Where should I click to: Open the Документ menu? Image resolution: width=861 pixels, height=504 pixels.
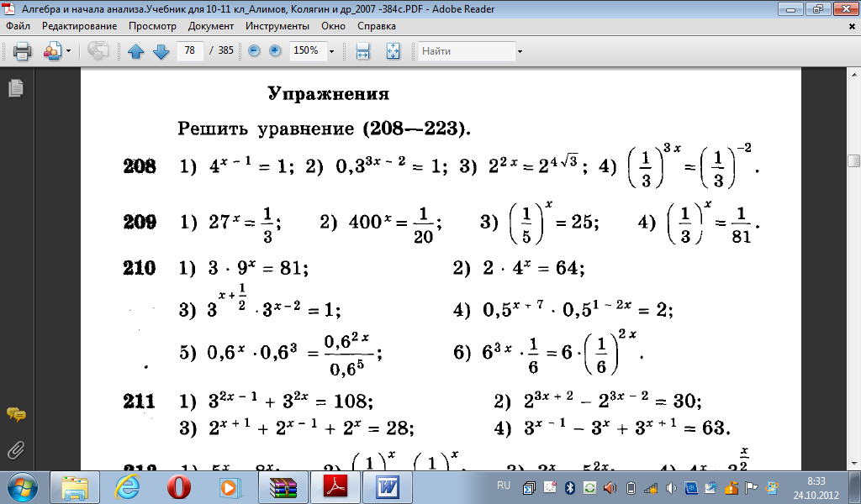211,26
